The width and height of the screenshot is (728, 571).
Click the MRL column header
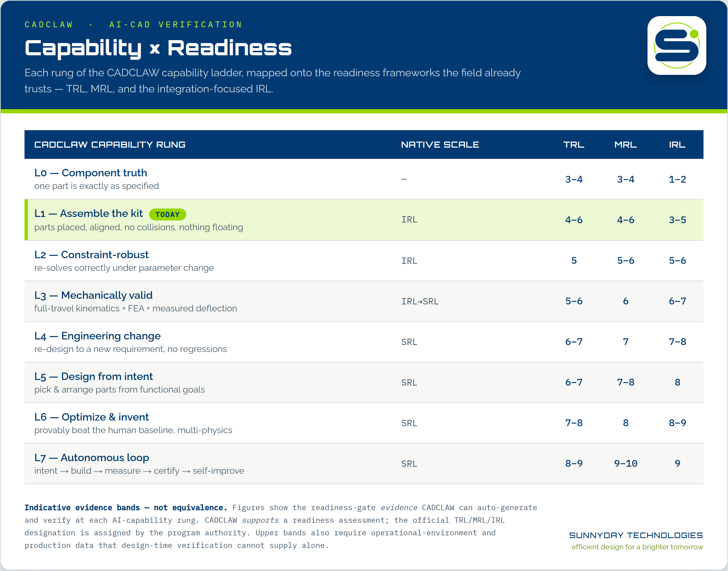point(626,145)
